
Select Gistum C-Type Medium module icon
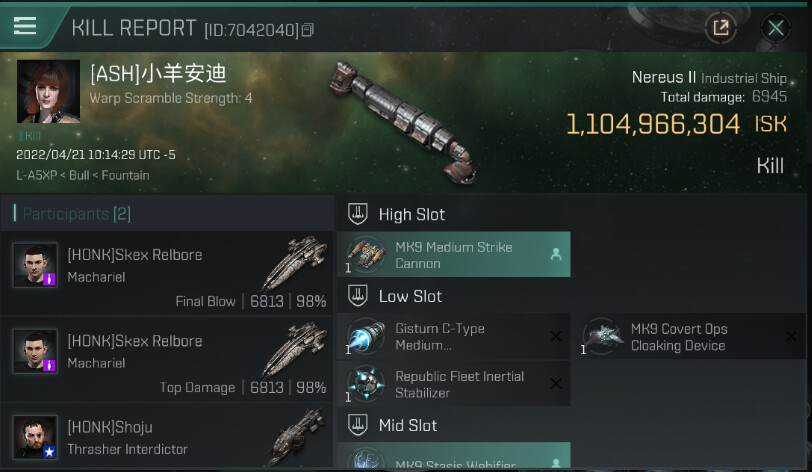[x=366, y=337]
